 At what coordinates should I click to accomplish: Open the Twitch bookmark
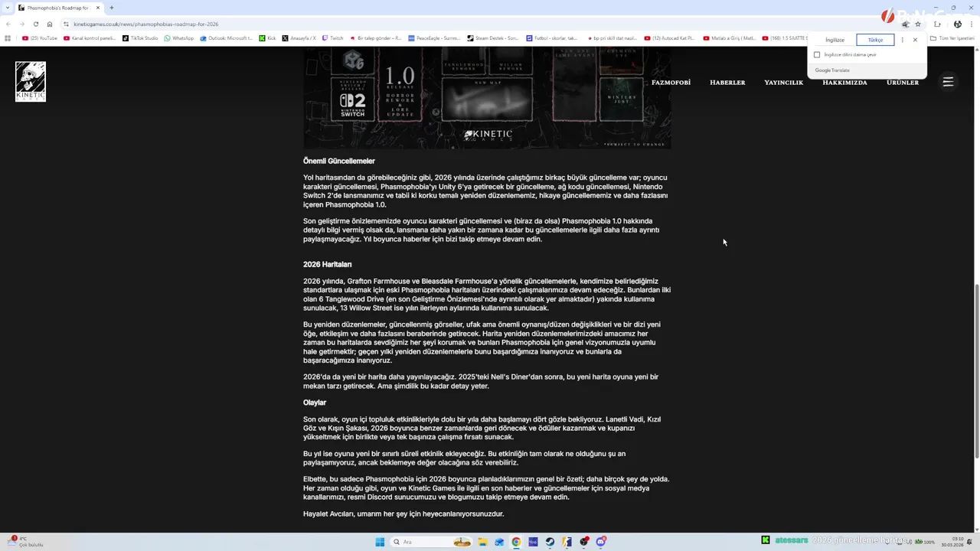[333, 38]
